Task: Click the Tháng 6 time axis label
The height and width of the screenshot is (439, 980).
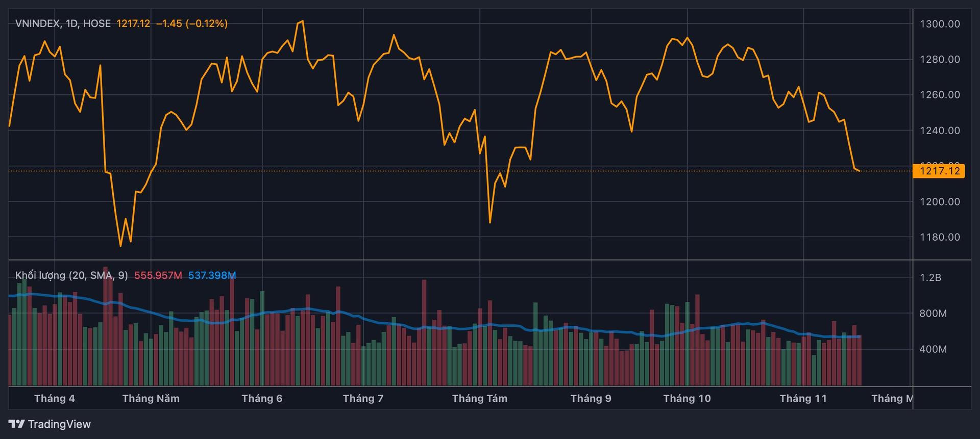Action: point(262,398)
